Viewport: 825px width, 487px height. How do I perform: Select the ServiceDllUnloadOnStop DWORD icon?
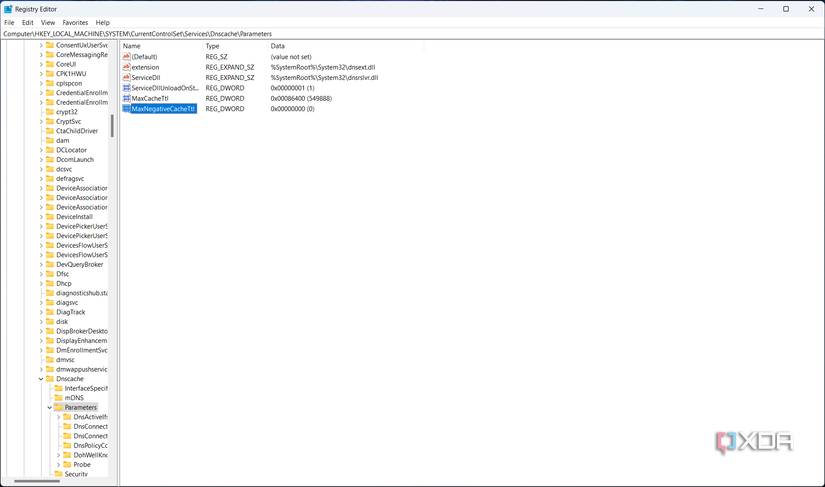pyautogui.click(x=126, y=88)
